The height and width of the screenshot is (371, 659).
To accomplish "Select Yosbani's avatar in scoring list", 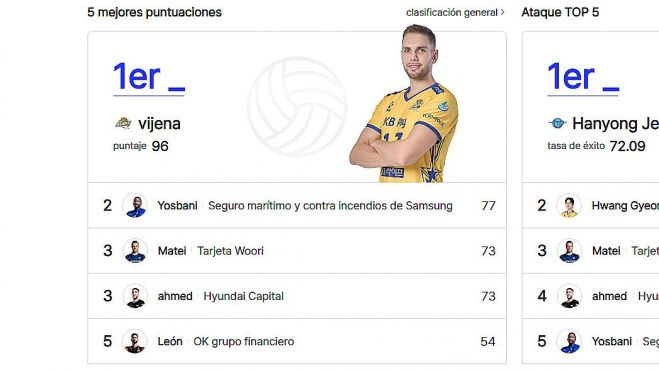I will pos(135,206).
